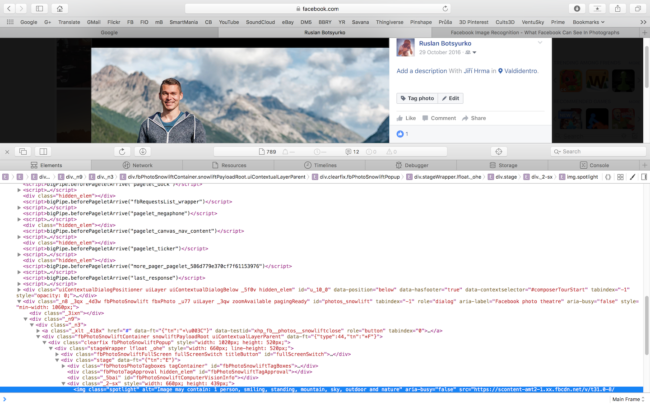Switch to the Elements tab
The height and width of the screenshot is (406, 650).
pos(46,165)
